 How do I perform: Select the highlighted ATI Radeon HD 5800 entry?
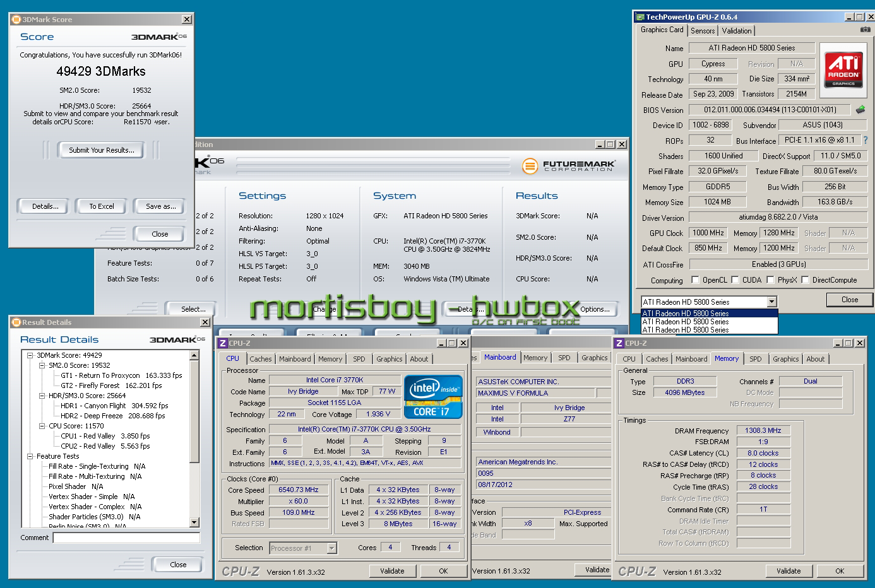tap(710, 313)
